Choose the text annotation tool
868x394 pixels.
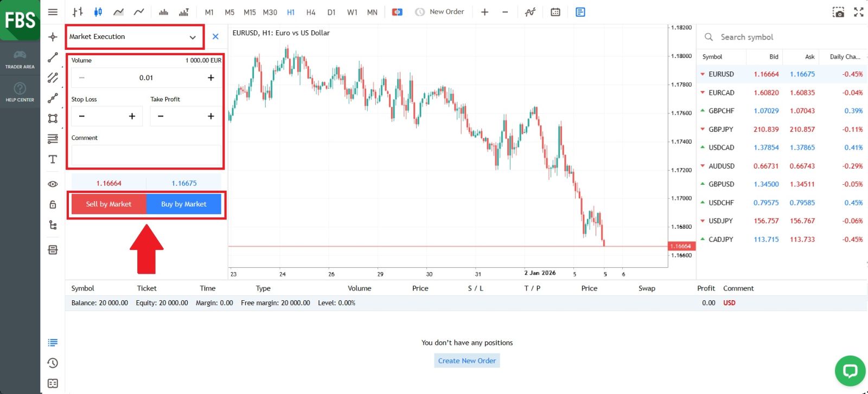[53, 159]
